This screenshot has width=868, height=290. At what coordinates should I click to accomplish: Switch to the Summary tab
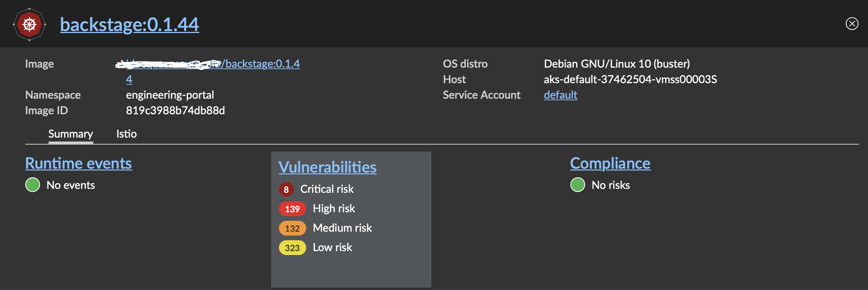[70, 134]
